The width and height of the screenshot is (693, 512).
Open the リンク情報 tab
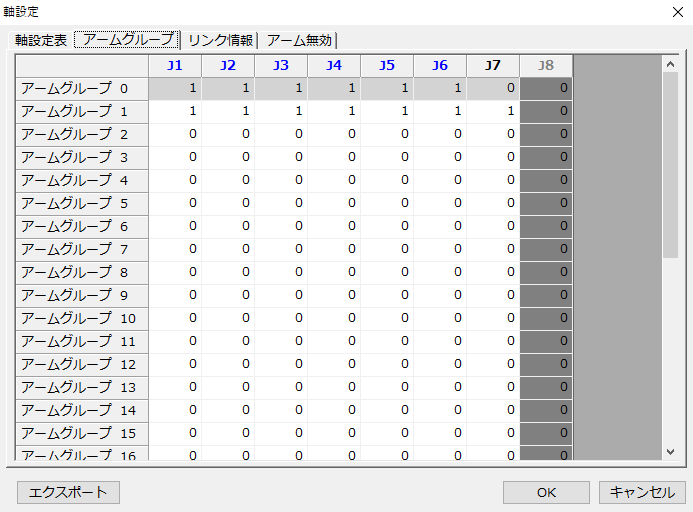click(220, 40)
